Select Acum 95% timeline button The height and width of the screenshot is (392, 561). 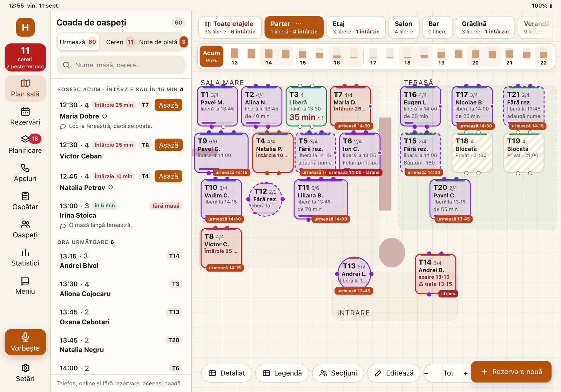(x=211, y=56)
